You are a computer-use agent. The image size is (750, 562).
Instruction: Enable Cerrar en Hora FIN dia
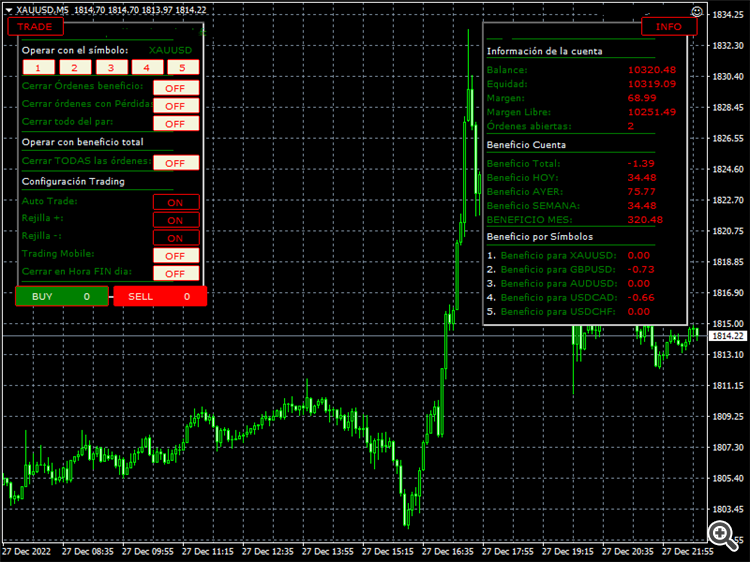pyautogui.click(x=176, y=273)
